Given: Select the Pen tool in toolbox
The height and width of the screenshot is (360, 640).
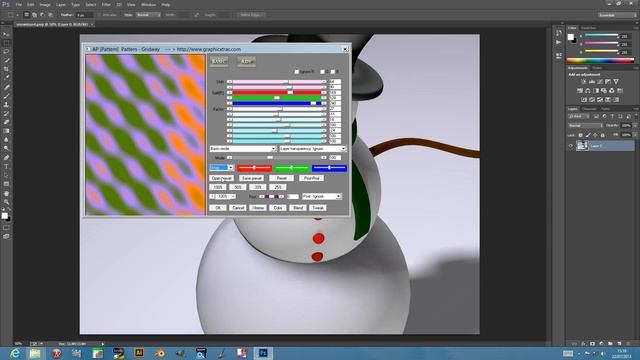Looking at the screenshot, I should (x=6, y=158).
